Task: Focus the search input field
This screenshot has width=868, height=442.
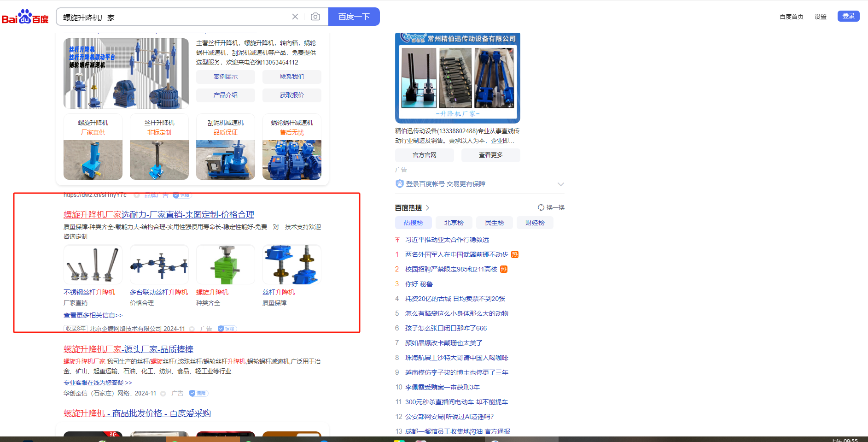Action: 175,17
